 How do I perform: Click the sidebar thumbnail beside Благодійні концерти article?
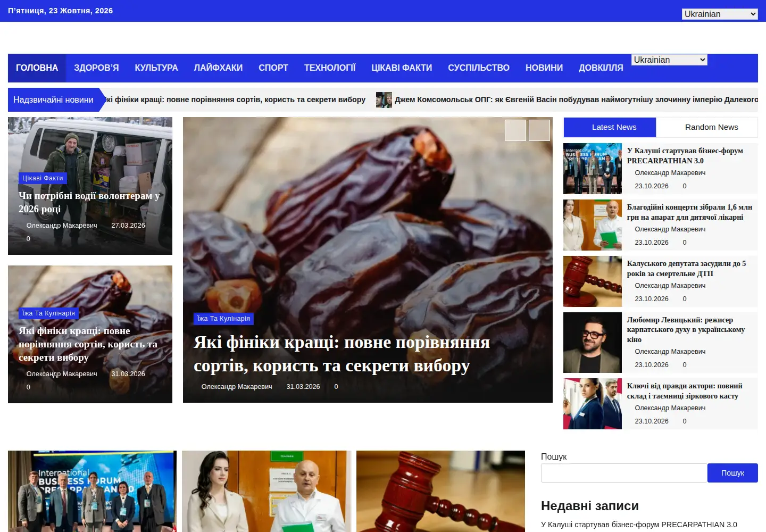point(593,225)
